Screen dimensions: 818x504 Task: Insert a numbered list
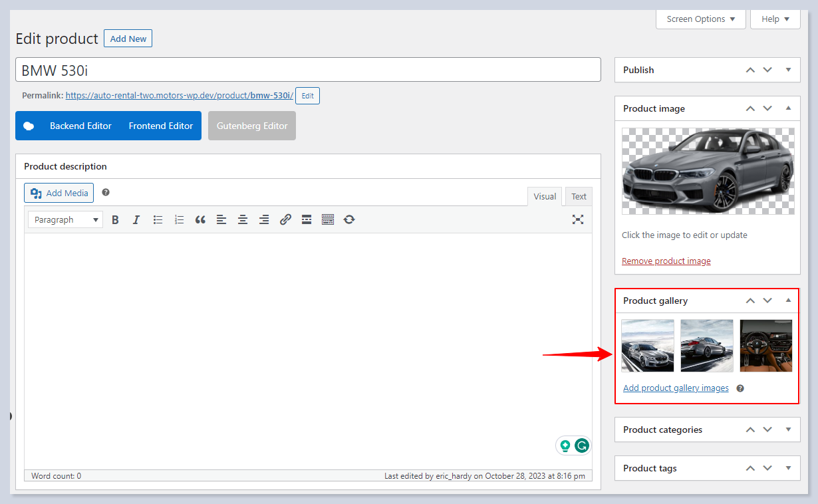[x=179, y=219]
